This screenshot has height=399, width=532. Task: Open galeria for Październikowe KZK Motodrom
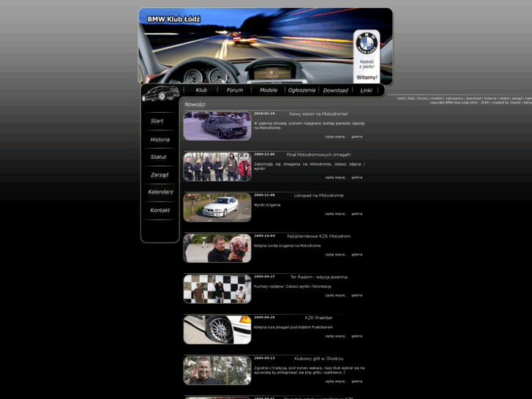pos(356,255)
